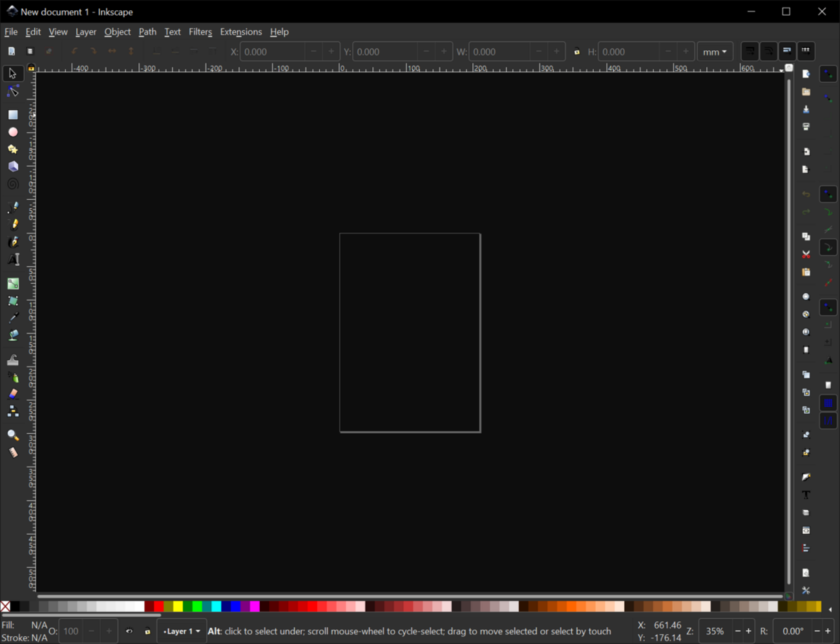Open the Filters menu
The width and height of the screenshot is (840, 644).
[x=200, y=32]
